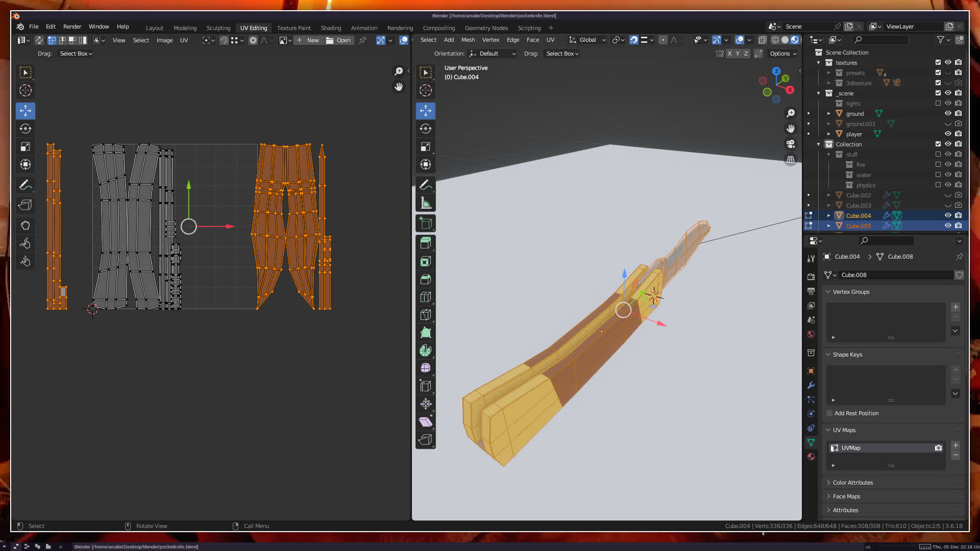The image size is (980, 551).
Task: Click the New image button
Action: point(308,40)
